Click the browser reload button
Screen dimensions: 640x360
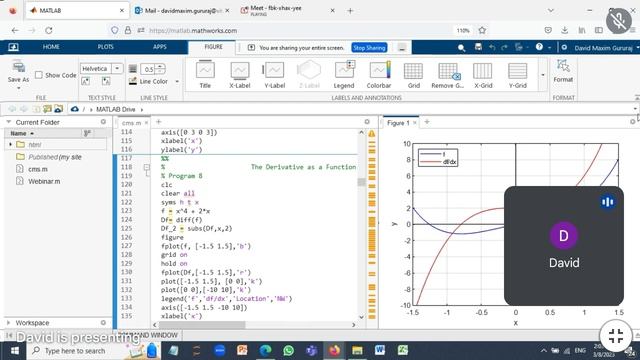(x=49, y=30)
